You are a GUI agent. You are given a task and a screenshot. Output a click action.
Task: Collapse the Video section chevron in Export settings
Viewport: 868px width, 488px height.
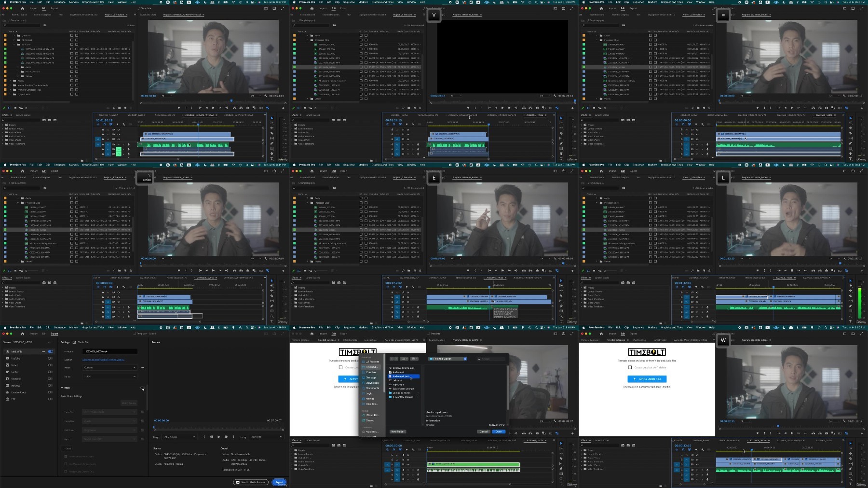coord(62,388)
